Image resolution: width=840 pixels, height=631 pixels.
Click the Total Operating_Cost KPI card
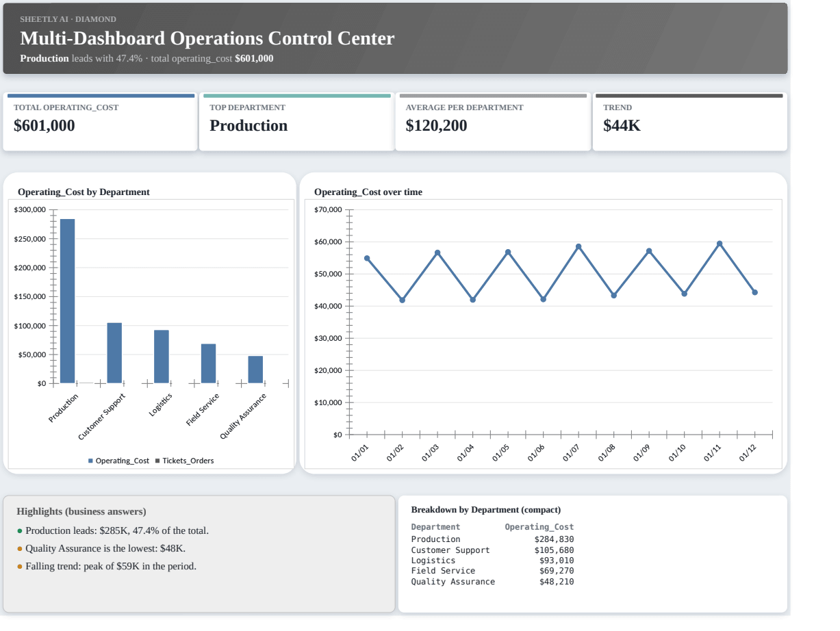click(100, 122)
